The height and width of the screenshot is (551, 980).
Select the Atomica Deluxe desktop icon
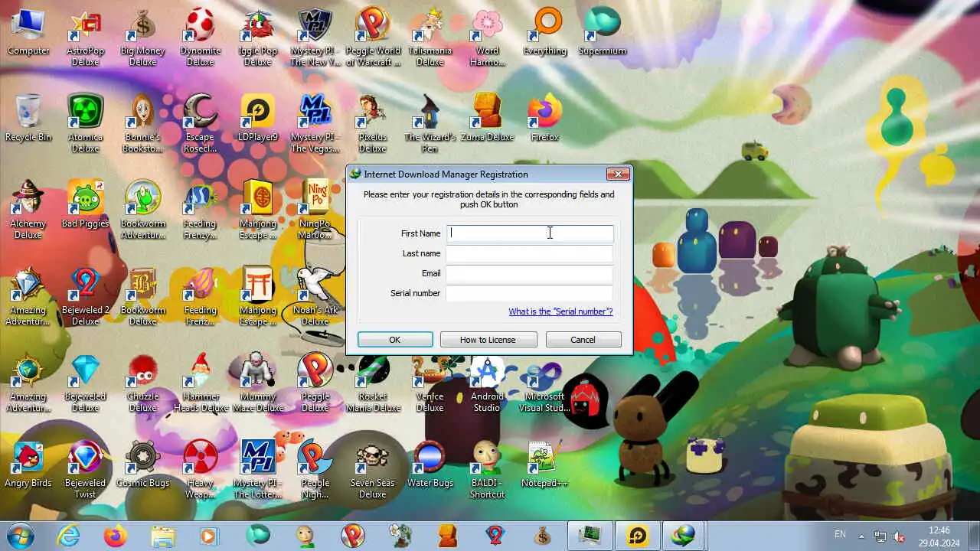(x=85, y=123)
